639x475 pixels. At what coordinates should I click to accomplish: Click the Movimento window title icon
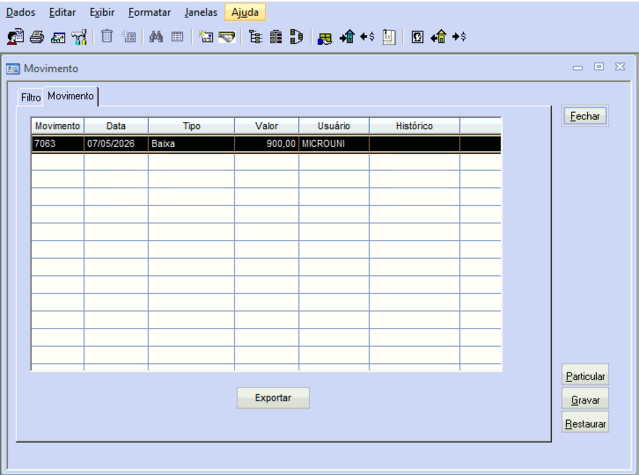pyautogui.click(x=13, y=68)
